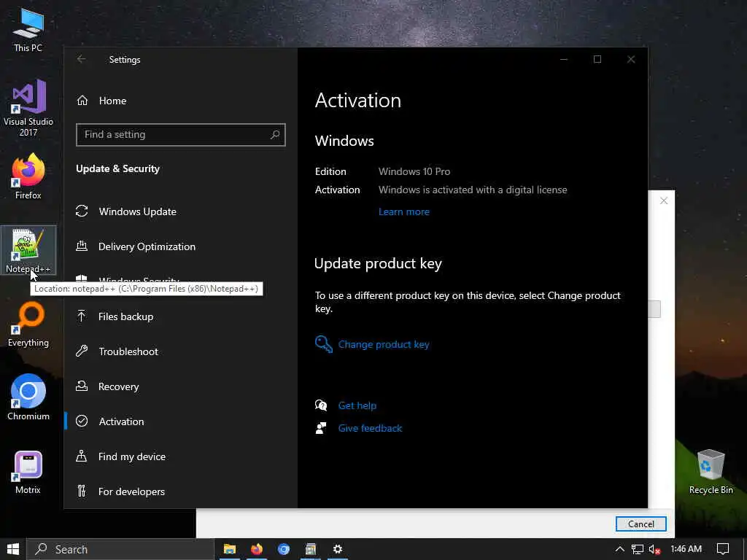Open Files backup settings page
Screen dimensions: 747x560
(x=181, y=316)
